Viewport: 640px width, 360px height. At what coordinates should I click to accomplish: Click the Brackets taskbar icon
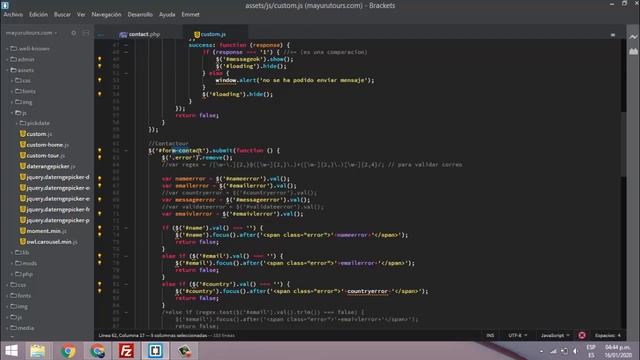pyautogui.click(x=155, y=351)
